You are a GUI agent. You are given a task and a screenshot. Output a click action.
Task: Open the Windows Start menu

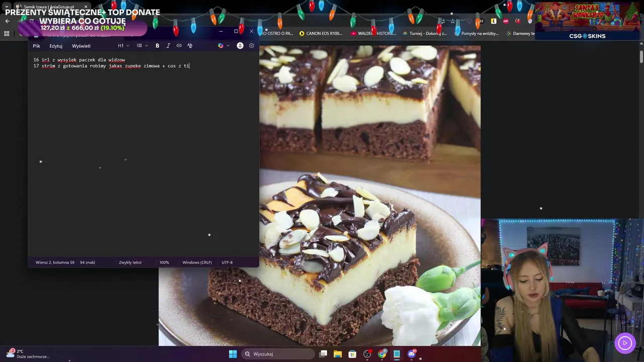[233, 354]
